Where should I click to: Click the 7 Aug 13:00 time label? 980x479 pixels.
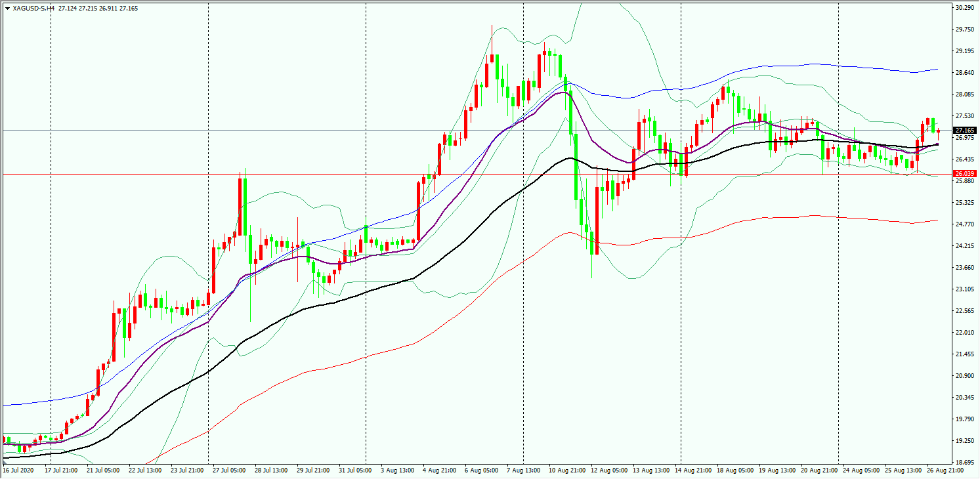click(522, 470)
